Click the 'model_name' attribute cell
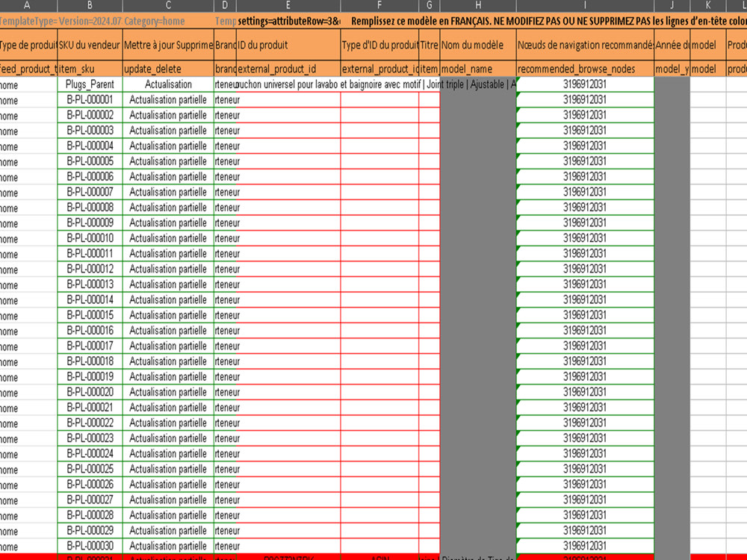Screen dimensions: 747x560 click(478, 69)
